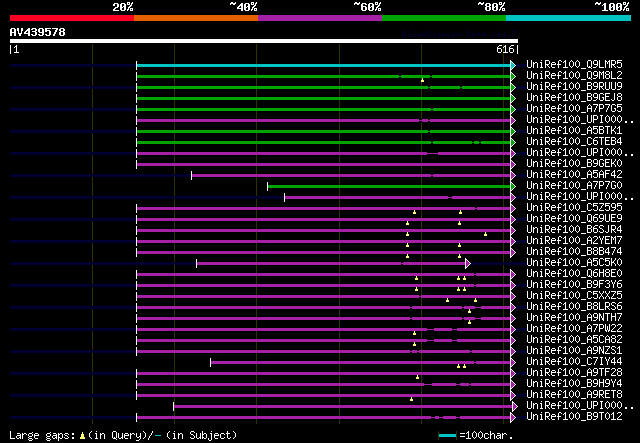Screen dimensions: 640x443
Task: Click the green A5BTK1 alignment bar
Action: coord(323,131)
